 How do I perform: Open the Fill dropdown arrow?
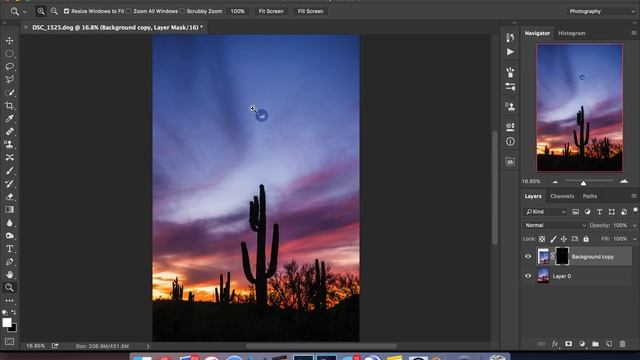[634, 239]
